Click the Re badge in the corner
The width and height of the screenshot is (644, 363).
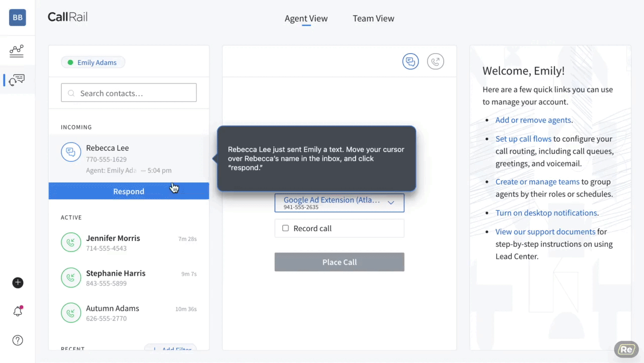[x=626, y=350]
